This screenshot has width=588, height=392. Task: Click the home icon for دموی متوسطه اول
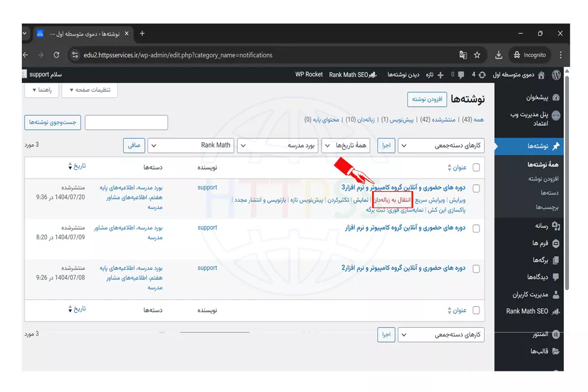(541, 75)
